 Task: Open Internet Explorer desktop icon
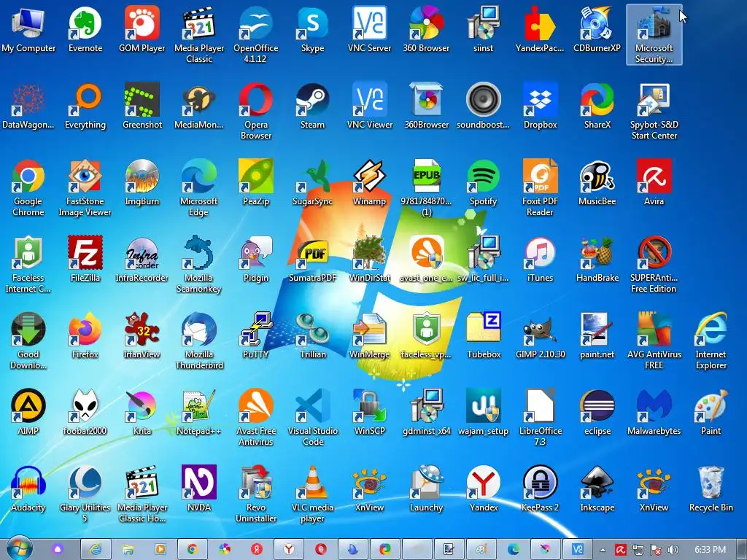pyautogui.click(x=711, y=342)
